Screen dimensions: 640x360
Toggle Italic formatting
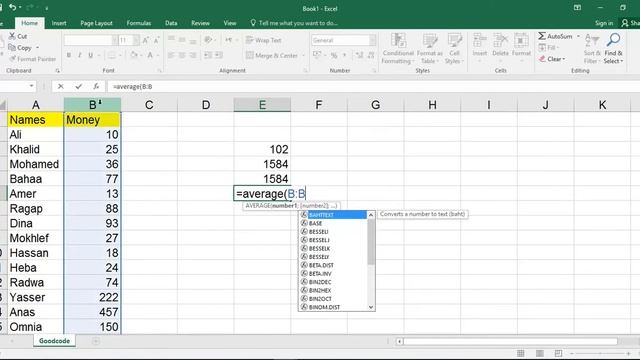[x=80, y=55]
